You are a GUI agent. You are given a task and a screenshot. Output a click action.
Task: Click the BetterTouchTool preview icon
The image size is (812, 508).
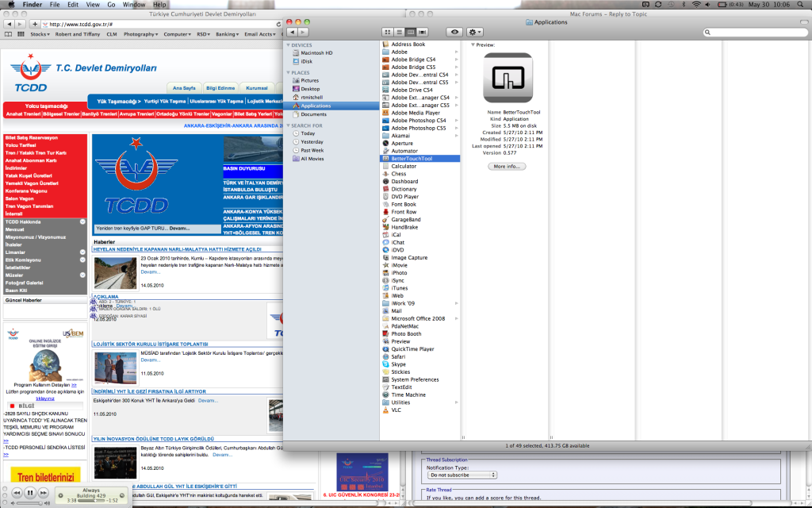[x=508, y=78]
